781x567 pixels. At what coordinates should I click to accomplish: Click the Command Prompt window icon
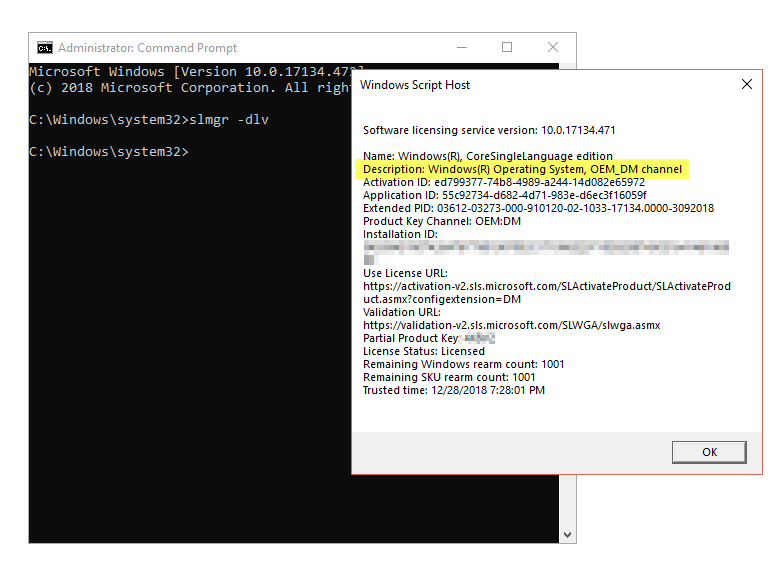tap(45, 48)
